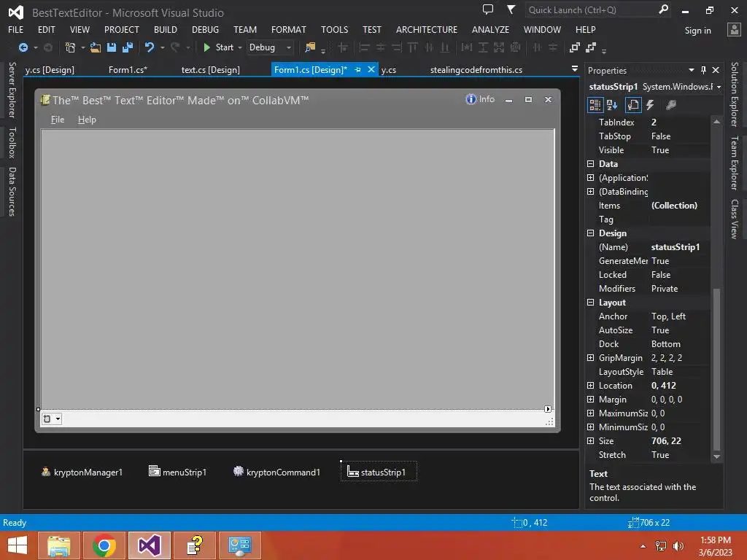This screenshot has width=747, height=560.
Task: Click the account avatar icon beside Sign in
Action: point(734,30)
